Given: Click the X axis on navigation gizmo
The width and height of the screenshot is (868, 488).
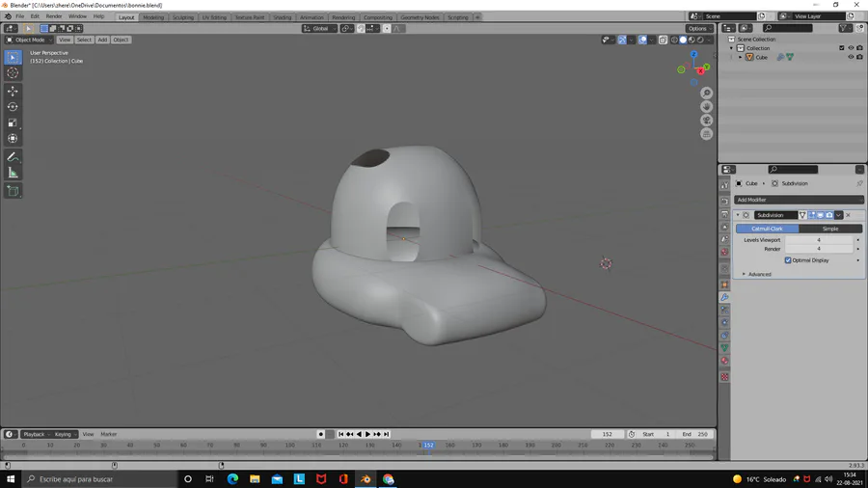Looking at the screenshot, I should (x=701, y=70).
